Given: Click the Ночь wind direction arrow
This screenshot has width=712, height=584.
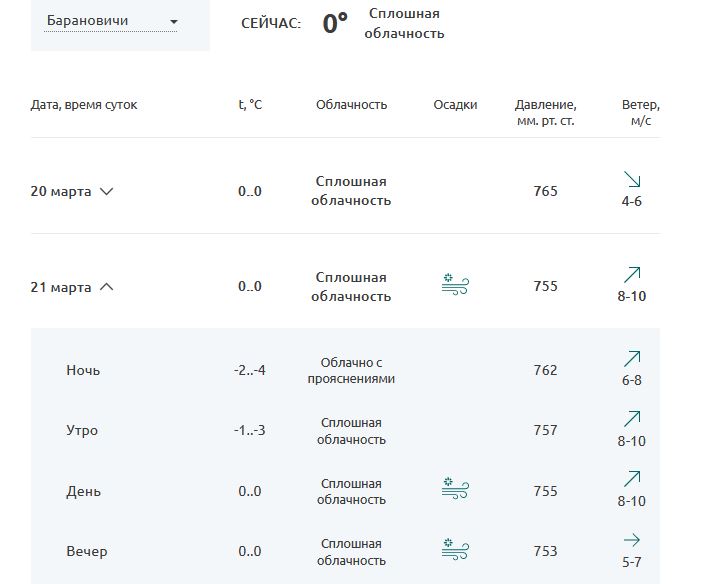Looking at the screenshot, I should tap(632, 359).
